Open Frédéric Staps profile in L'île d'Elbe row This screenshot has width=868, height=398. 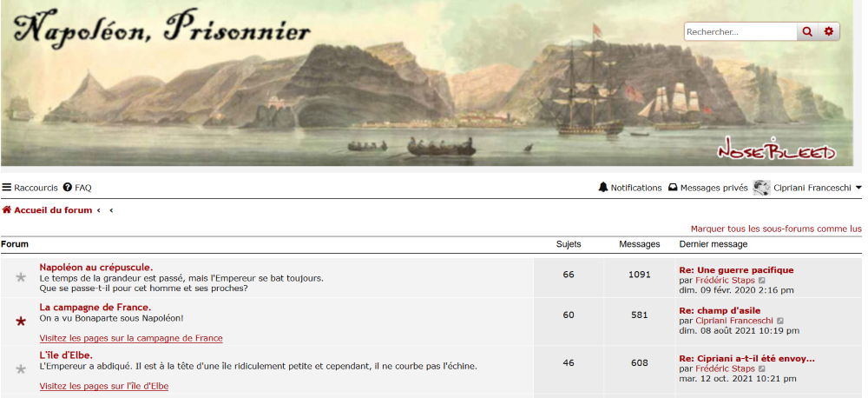click(725, 368)
